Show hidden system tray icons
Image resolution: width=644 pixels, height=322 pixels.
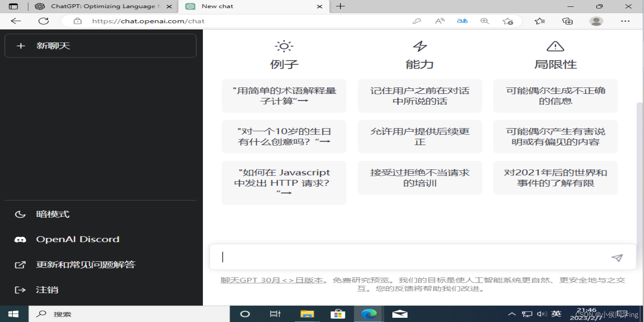511,314
